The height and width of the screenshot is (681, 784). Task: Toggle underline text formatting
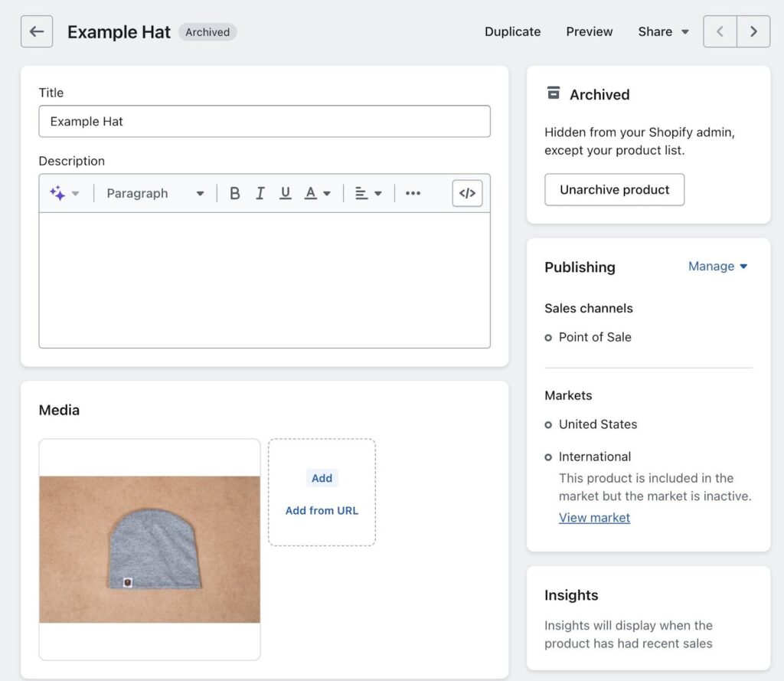(286, 193)
